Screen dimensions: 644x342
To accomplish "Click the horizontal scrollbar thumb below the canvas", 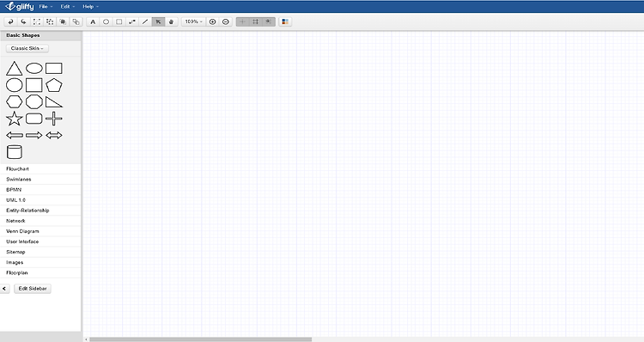I will point(200,339).
